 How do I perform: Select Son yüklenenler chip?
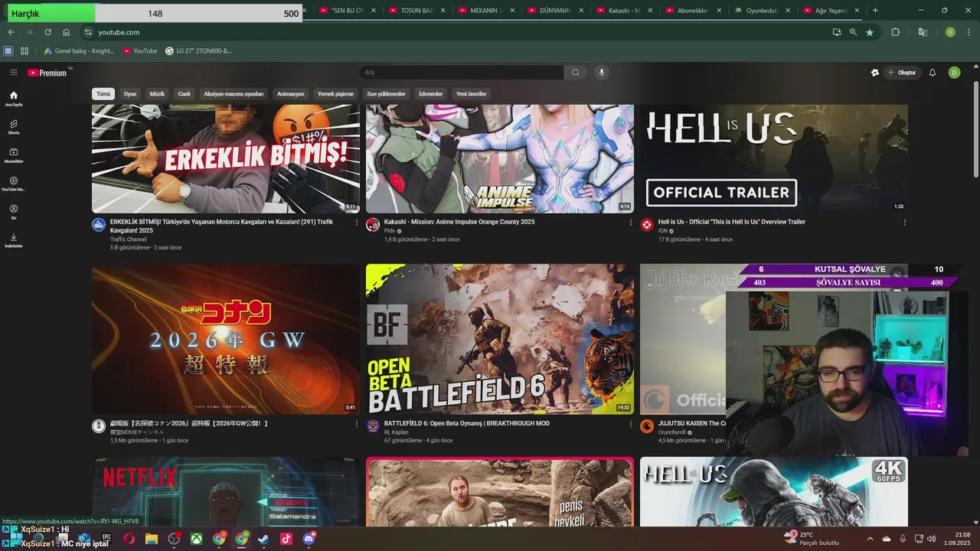click(x=386, y=94)
